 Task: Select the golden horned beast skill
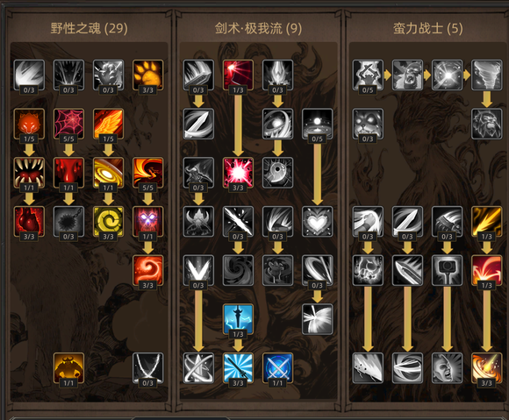tap(68, 368)
